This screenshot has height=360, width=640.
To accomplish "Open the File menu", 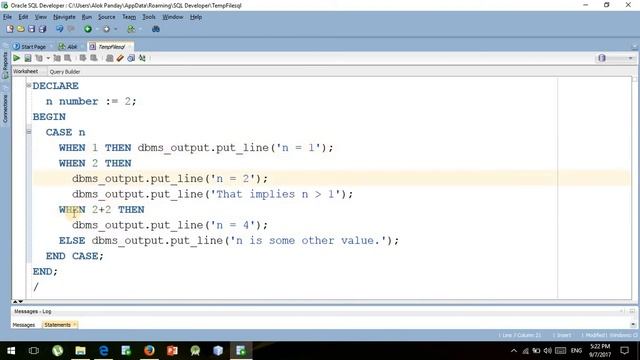I will click(x=7, y=17).
